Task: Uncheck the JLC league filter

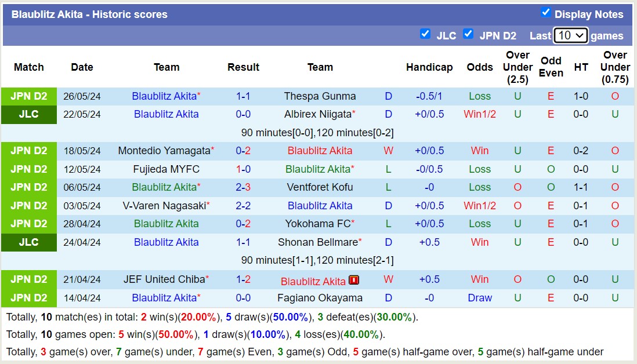Action: (x=425, y=34)
